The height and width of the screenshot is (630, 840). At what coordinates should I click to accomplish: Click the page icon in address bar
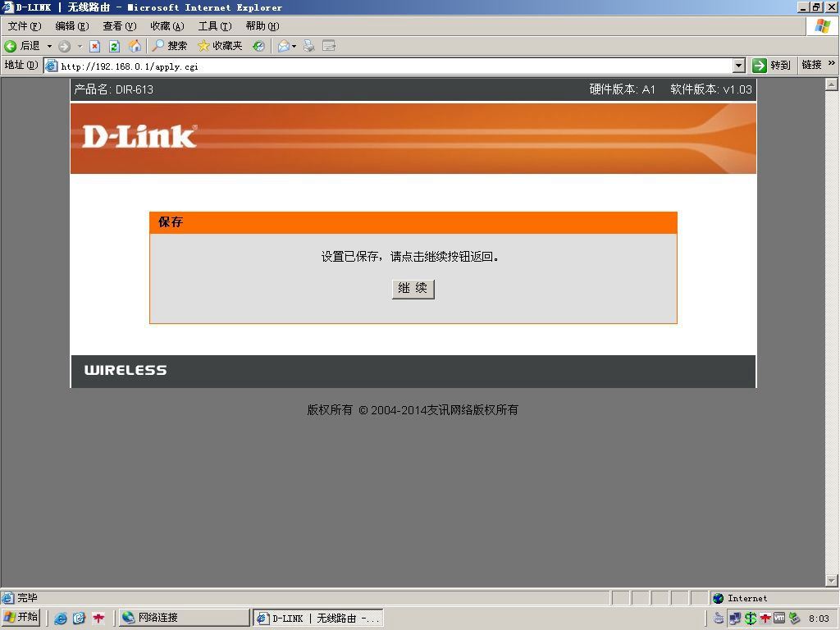(52, 66)
